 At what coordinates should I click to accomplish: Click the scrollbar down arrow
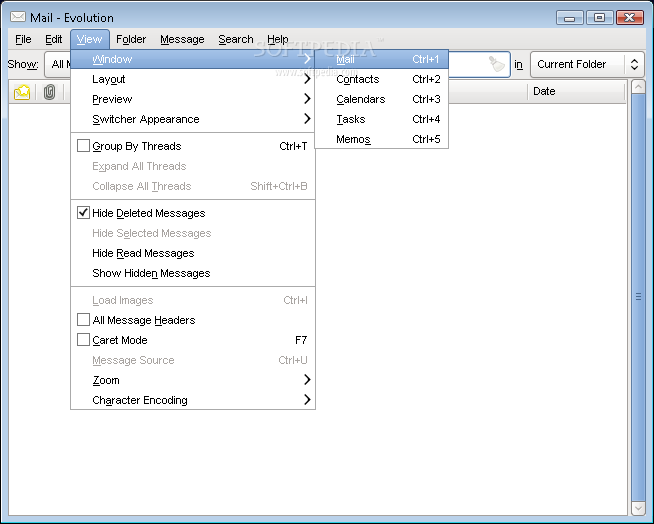[638, 508]
